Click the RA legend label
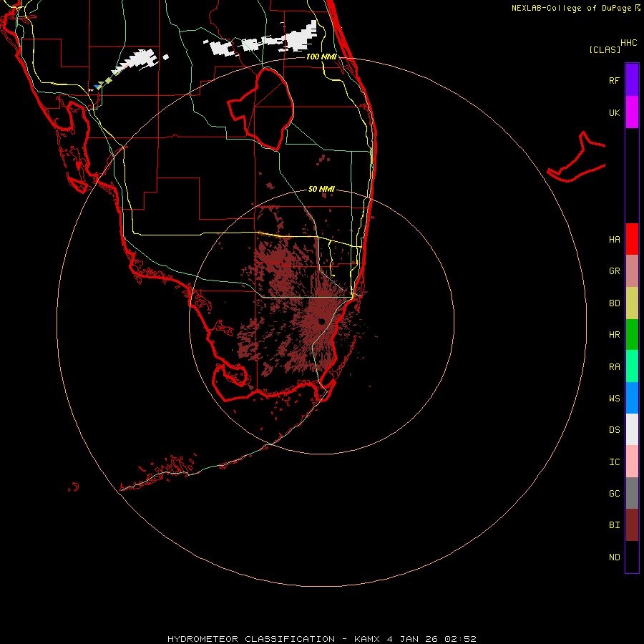This screenshot has width=644, height=644. coord(614,367)
